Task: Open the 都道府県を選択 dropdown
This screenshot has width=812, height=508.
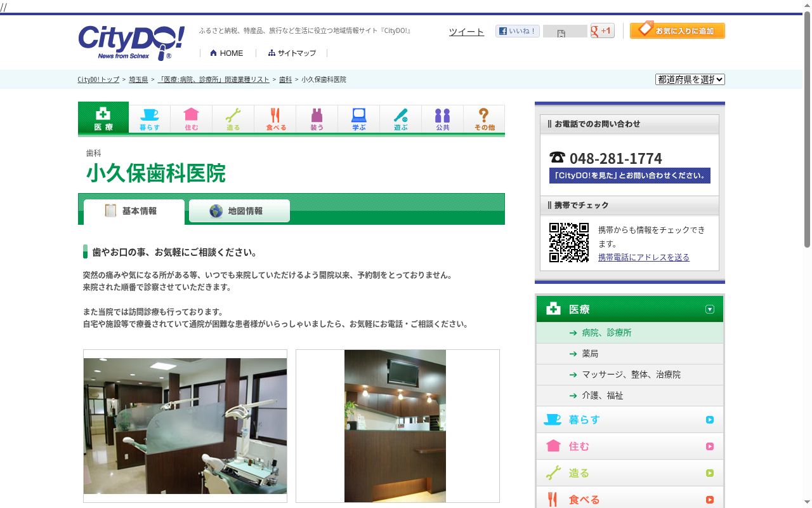Action: (x=690, y=79)
